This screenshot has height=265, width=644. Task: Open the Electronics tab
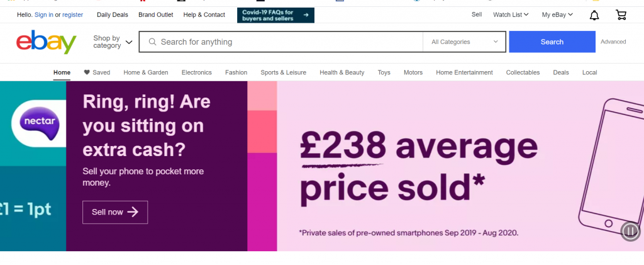pos(197,72)
